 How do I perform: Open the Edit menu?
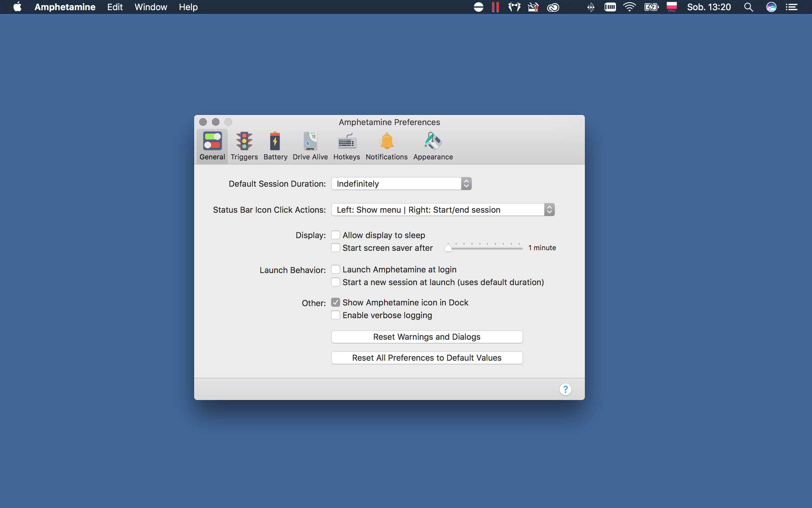[115, 7]
